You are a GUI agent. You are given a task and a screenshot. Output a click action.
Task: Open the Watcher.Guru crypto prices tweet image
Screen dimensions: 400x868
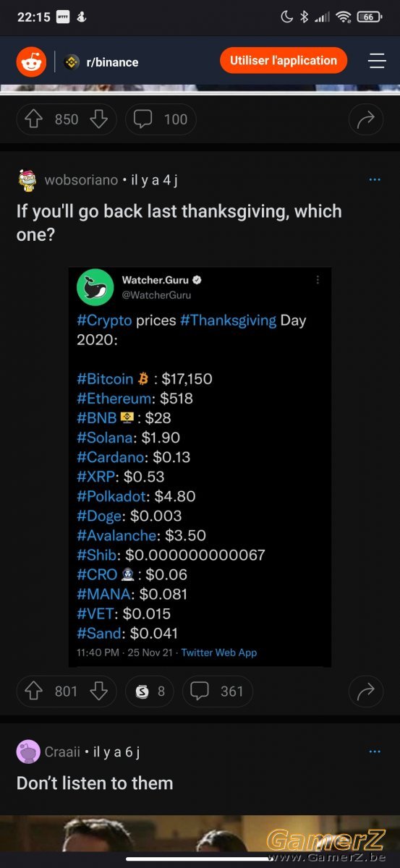coord(200,467)
